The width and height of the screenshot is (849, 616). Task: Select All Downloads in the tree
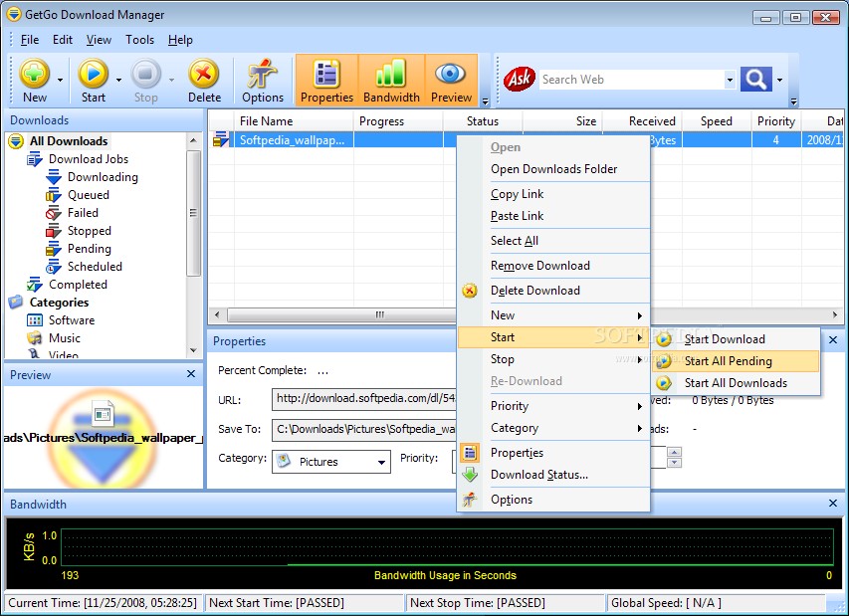tap(69, 141)
